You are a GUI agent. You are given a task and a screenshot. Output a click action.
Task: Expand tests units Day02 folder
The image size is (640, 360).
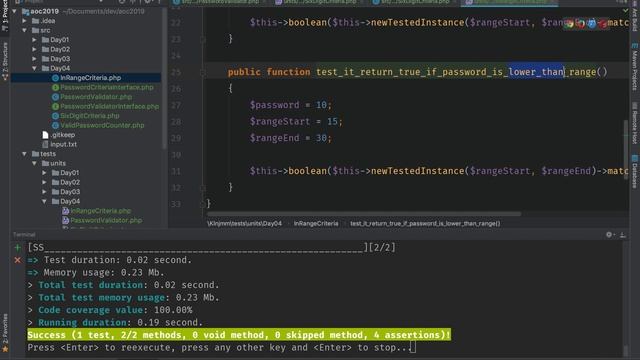[44, 182]
